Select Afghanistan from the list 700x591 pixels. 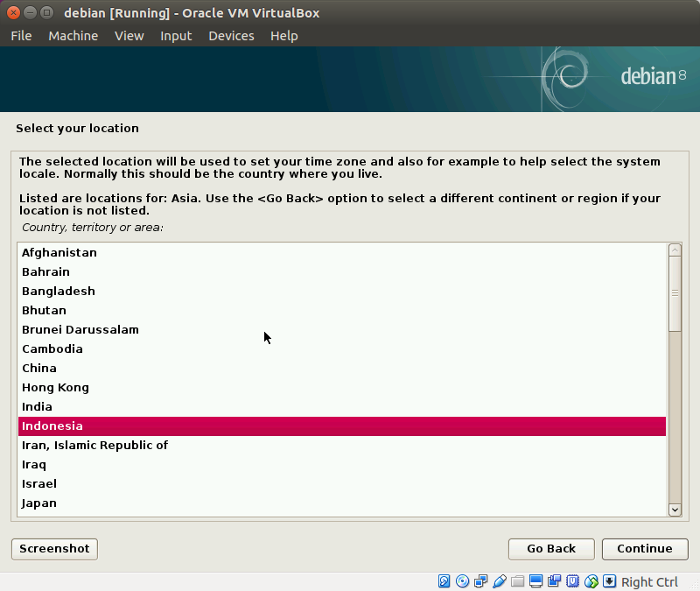point(342,252)
